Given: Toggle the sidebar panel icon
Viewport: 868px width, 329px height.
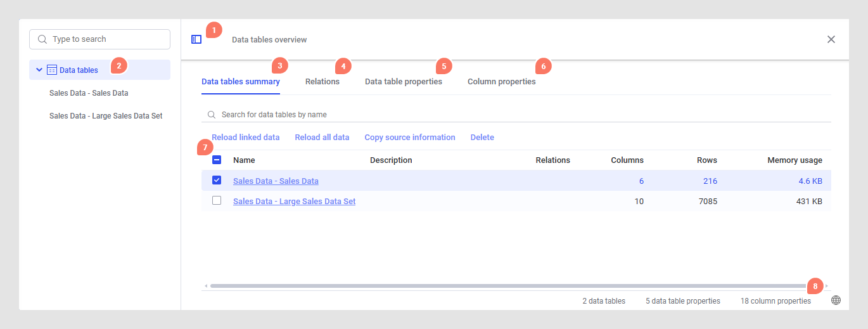Looking at the screenshot, I should (196, 39).
